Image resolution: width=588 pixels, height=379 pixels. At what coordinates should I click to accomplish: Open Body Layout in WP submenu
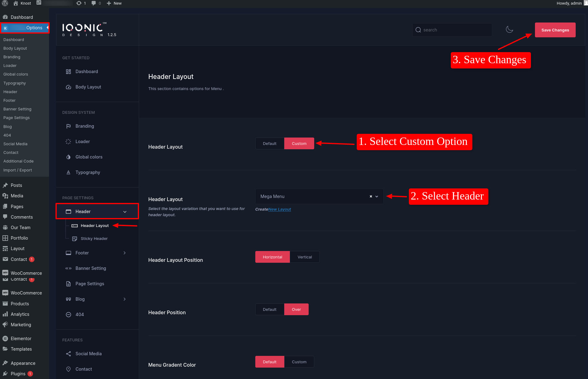[x=15, y=48]
